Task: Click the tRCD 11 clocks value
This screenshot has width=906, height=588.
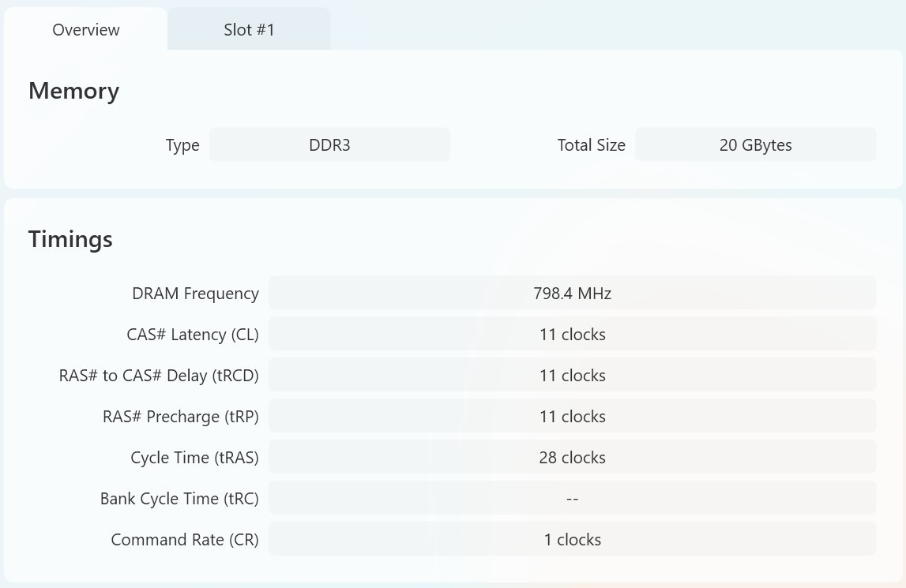Action: click(572, 375)
